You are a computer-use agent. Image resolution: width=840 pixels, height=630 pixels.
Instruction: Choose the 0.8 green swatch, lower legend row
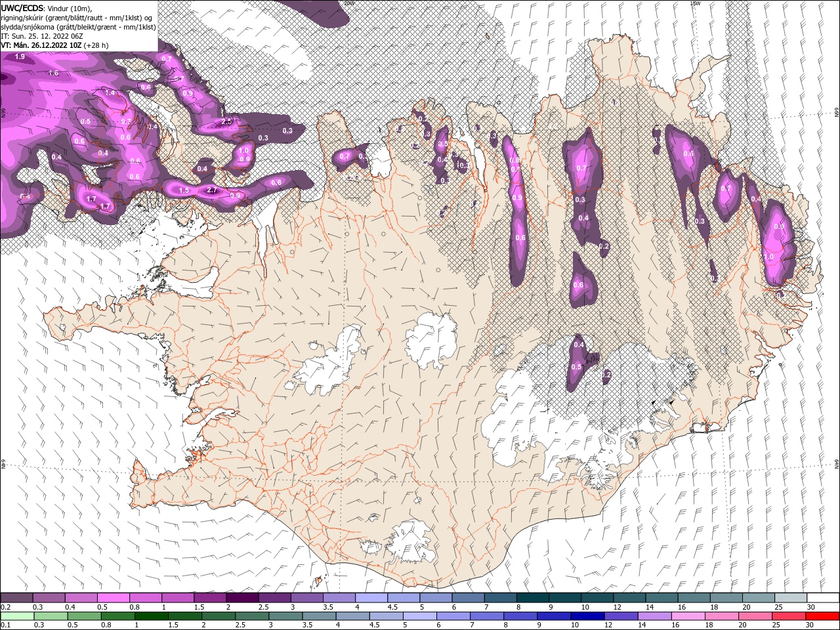(117, 616)
